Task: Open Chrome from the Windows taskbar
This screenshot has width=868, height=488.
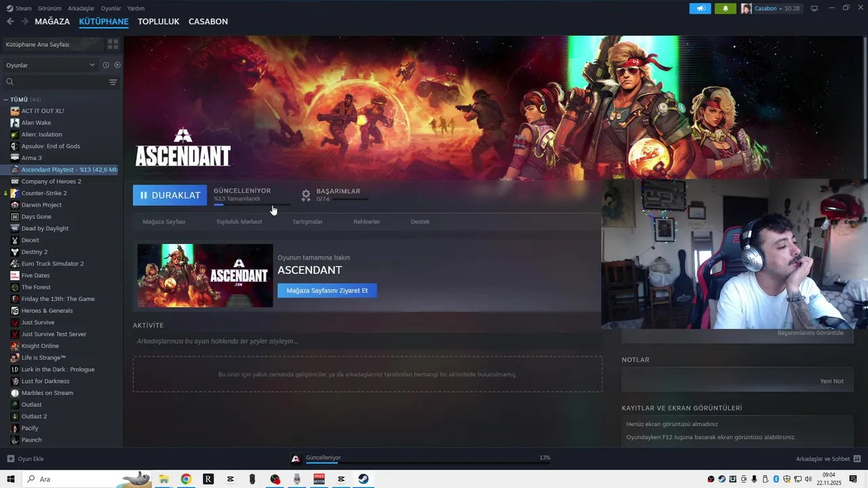Action: coord(186,479)
